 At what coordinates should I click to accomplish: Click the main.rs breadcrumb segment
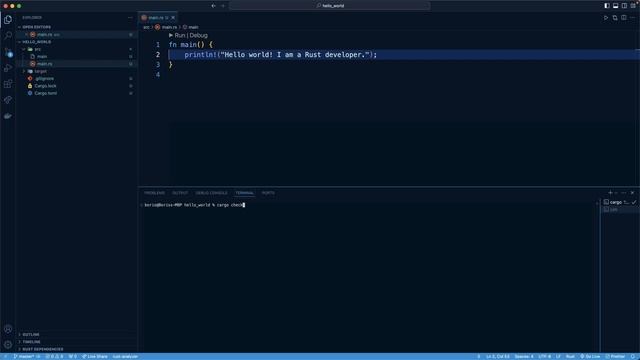[x=166, y=27]
